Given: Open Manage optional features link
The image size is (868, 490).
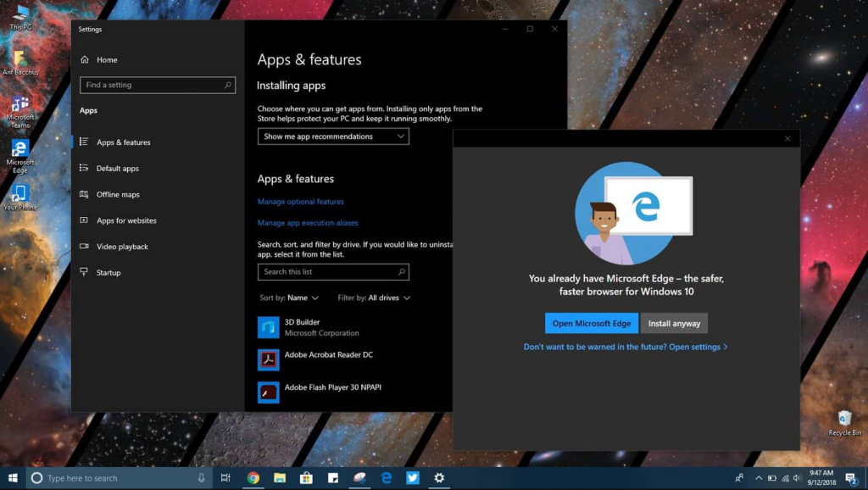Looking at the screenshot, I should click(301, 202).
